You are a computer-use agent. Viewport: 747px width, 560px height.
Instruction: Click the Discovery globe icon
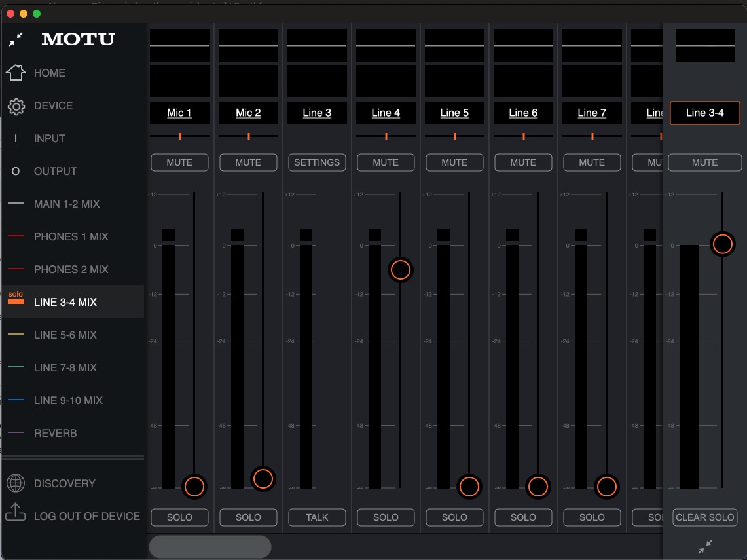(x=16, y=483)
